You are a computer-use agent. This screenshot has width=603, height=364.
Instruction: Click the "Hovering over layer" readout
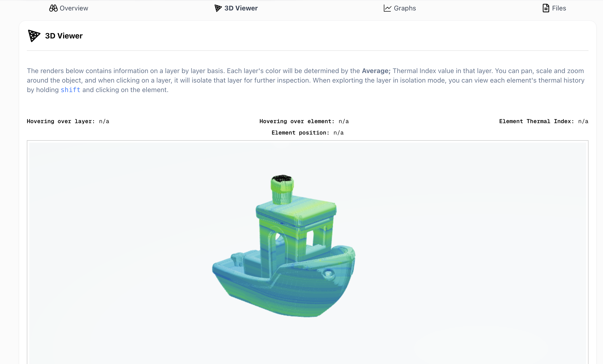[x=68, y=121]
